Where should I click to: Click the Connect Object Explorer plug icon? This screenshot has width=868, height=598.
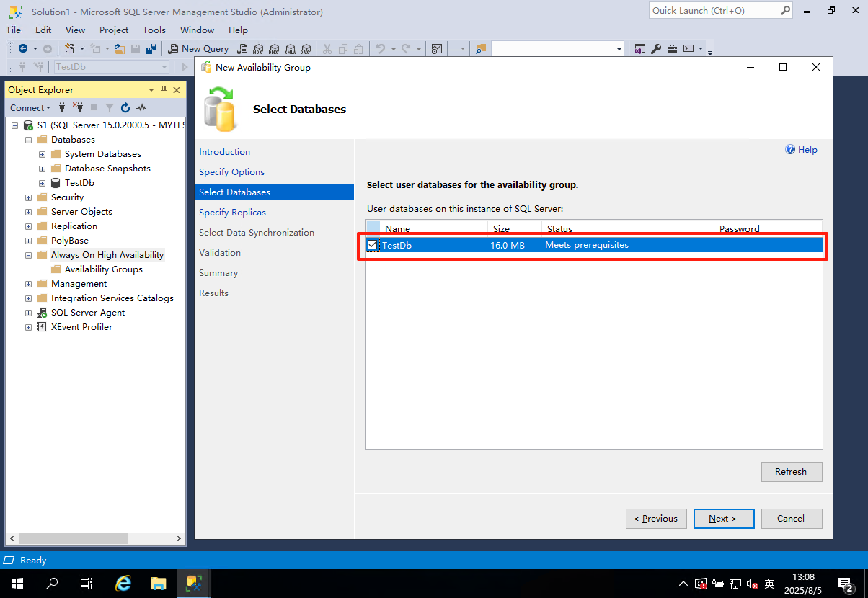coord(62,107)
